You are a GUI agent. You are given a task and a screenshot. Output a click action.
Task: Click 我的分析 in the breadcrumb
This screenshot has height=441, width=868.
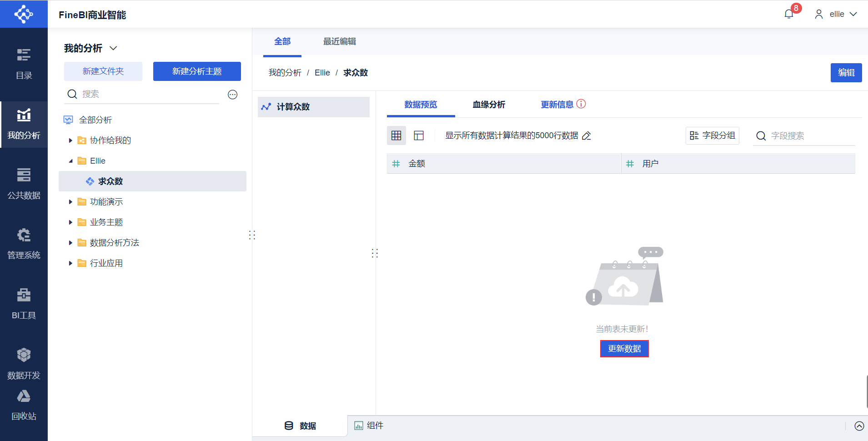[285, 73]
